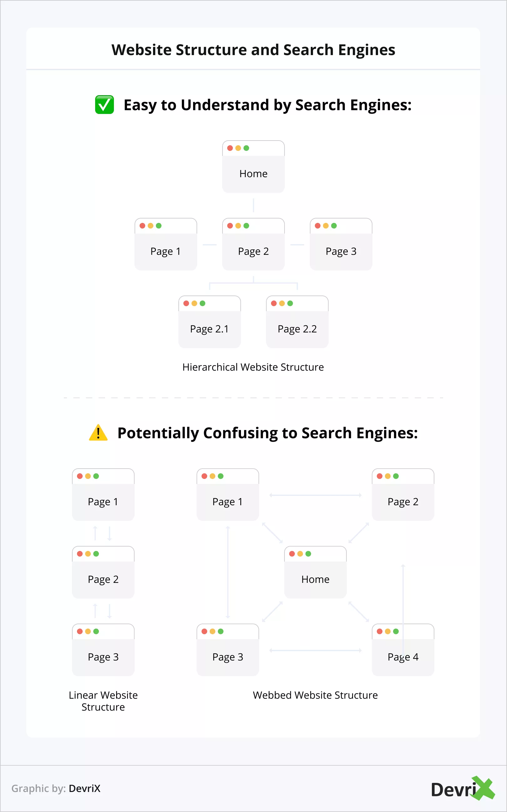Click the Home window in the hierarchical diagram
This screenshot has height=812, width=507.
(253, 167)
